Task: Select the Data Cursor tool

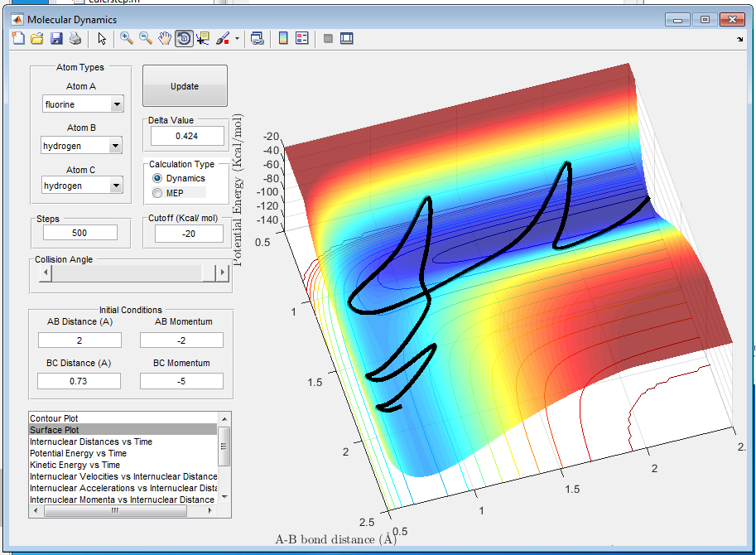Action: 203,38
